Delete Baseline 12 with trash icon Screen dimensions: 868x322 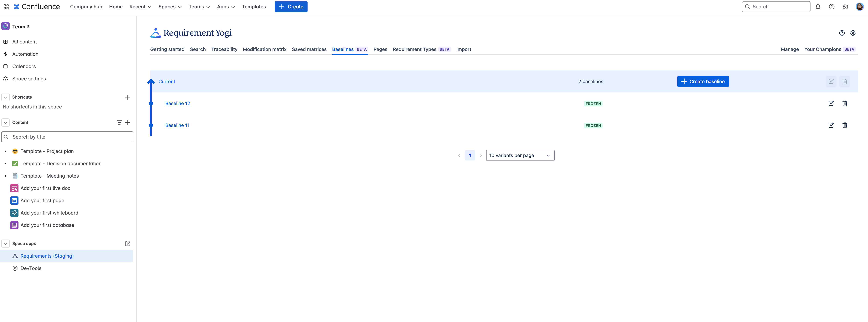point(844,103)
